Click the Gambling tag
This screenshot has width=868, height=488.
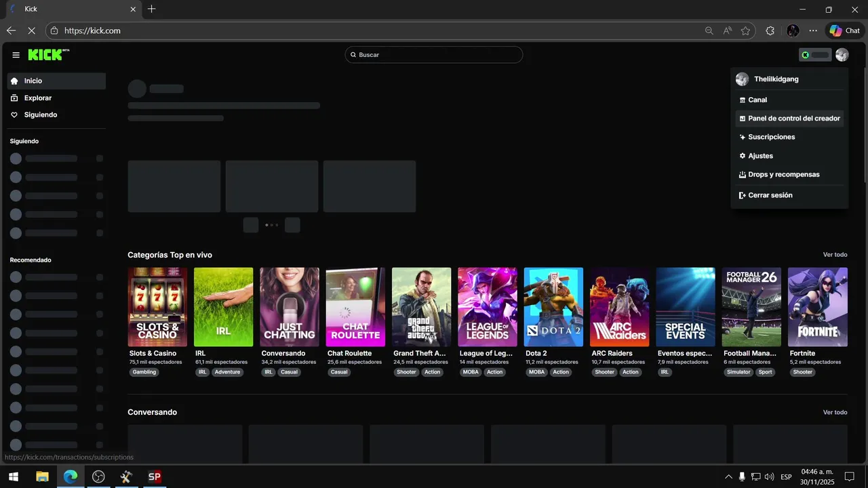144,372
